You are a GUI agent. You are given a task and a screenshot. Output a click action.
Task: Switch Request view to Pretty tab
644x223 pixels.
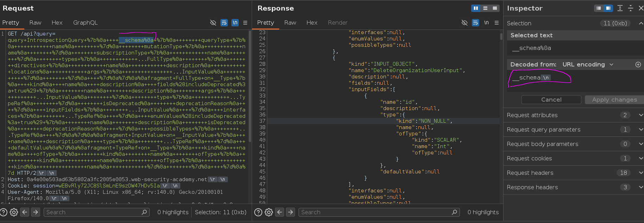11,23
